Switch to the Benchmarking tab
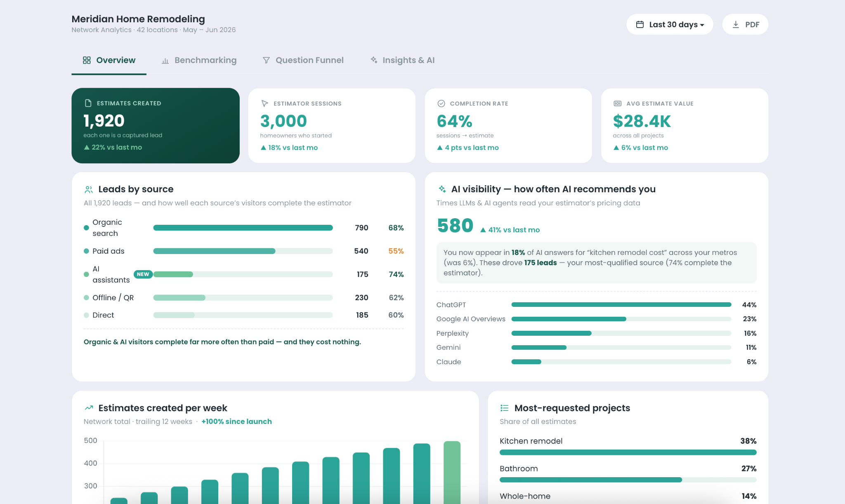Screen dimensions: 845x504 click(x=199, y=60)
